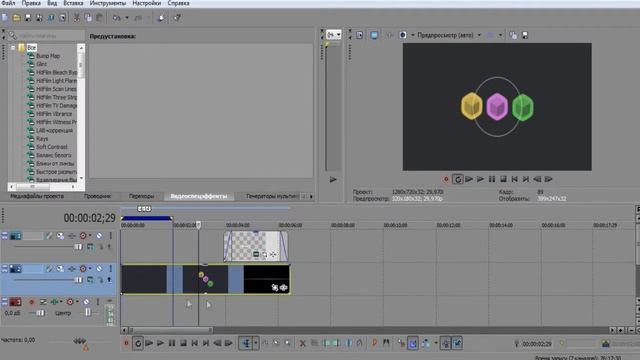Image resolution: width=640 pixels, height=360 pixels.
Task: Toggle Mute on video track 1
Action: coord(99,236)
